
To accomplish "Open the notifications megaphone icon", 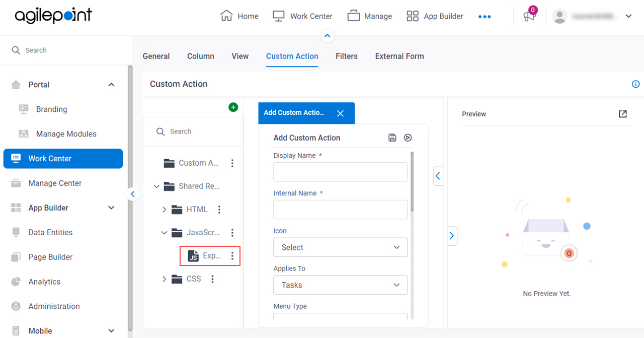I will pyautogui.click(x=529, y=16).
